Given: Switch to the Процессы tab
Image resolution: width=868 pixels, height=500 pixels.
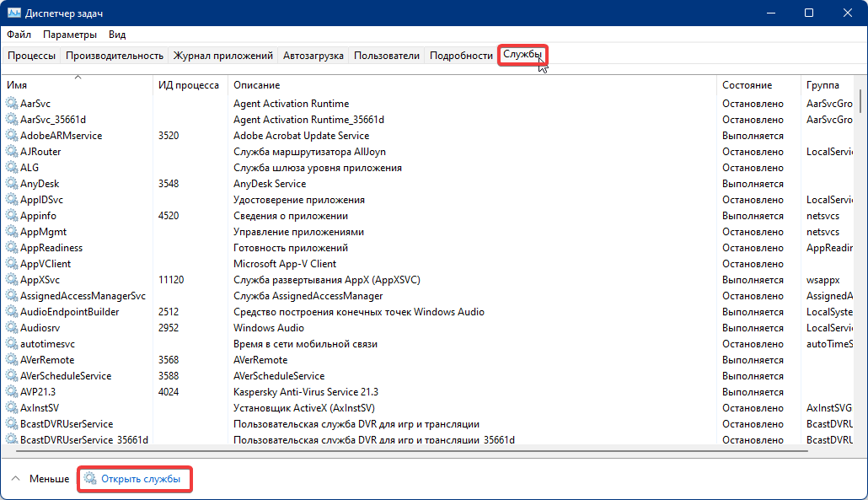Looking at the screenshot, I should pyautogui.click(x=31, y=56).
